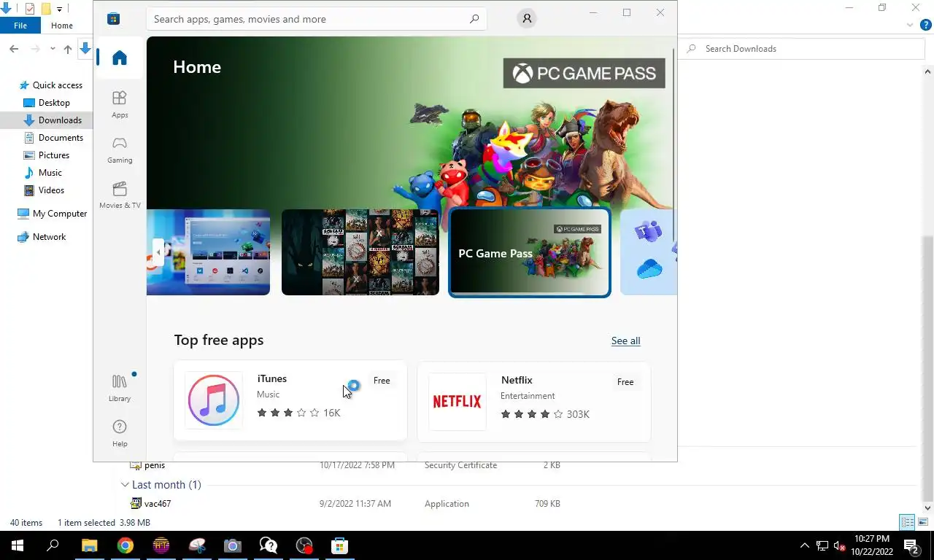
Task: Open the PC GAME PASS banner badge
Action: click(x=584, y=73)
